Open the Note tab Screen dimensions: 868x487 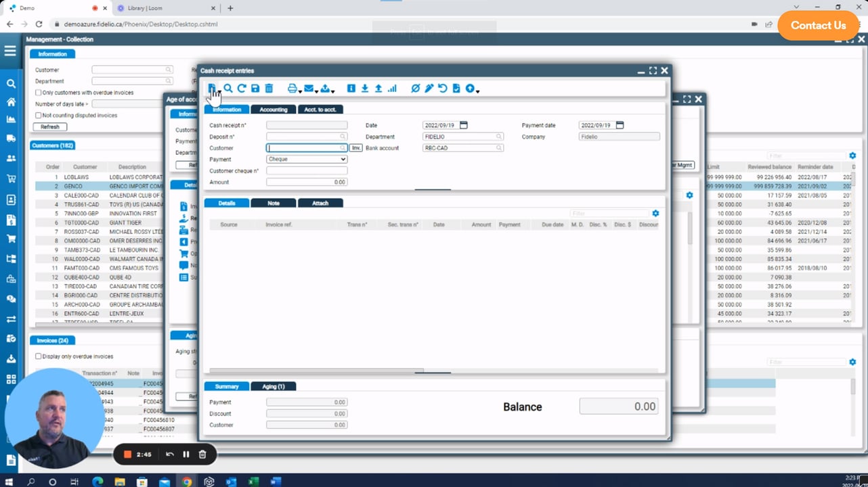pos(274,203)
